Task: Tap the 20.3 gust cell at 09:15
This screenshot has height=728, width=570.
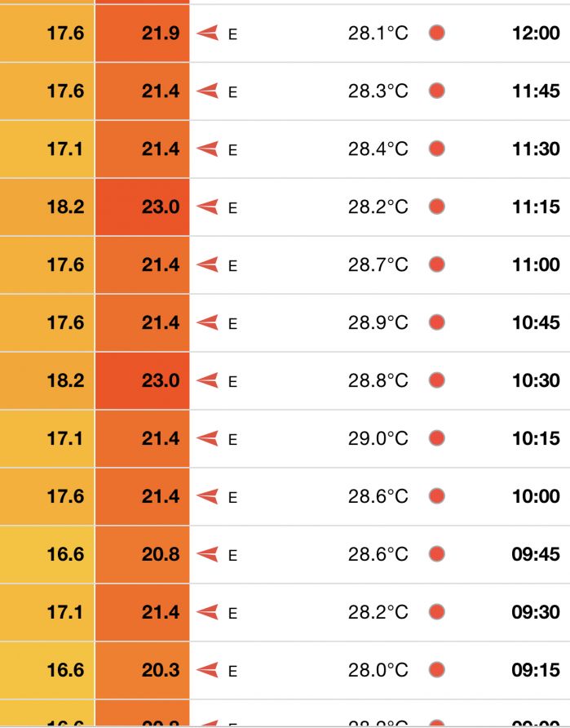Action: [x=143, y=670]
